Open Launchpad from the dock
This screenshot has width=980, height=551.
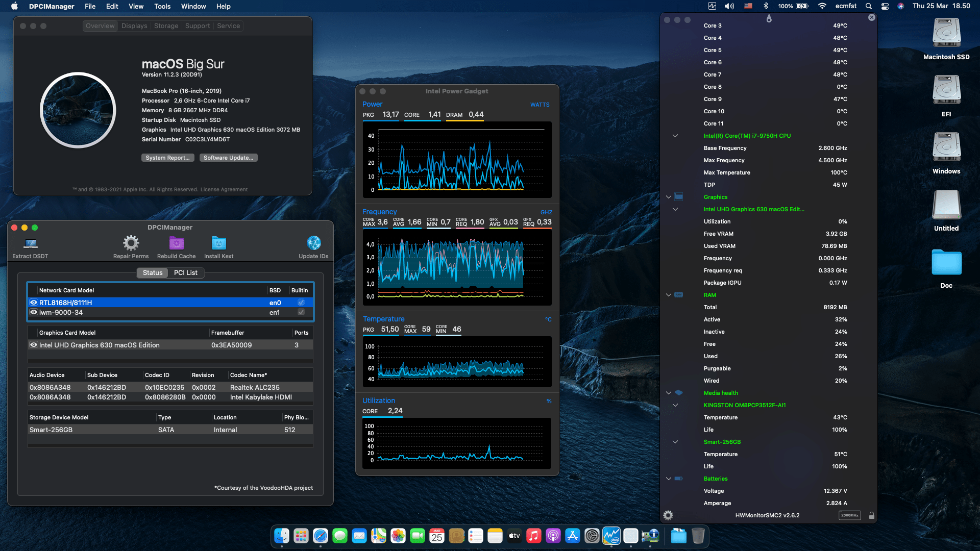pyautogui.click(x=301, y=536)
